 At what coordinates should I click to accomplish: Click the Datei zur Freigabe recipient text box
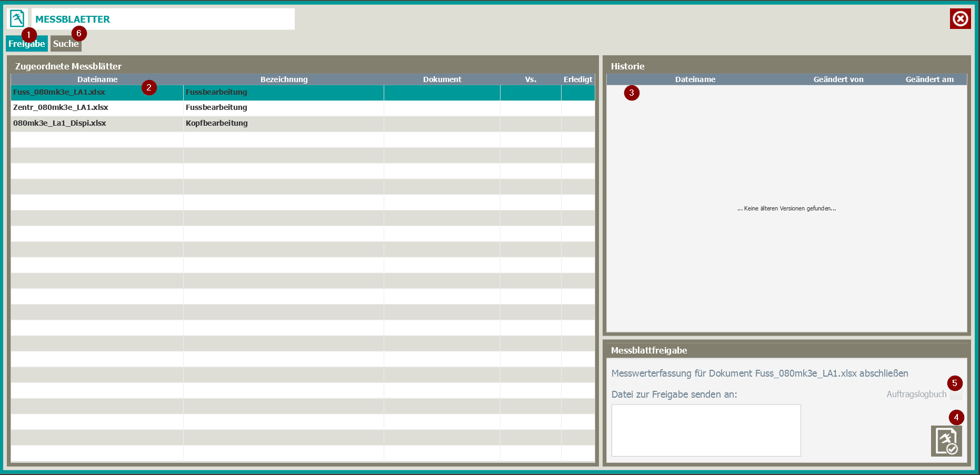coord(706,430)
